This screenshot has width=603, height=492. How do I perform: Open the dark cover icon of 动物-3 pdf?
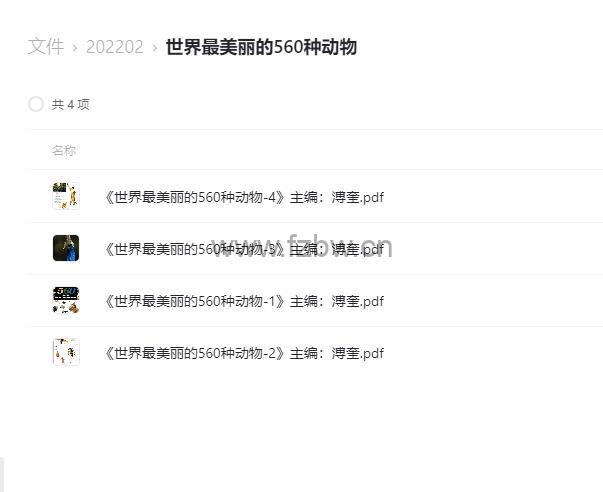[x=66, y=248]
